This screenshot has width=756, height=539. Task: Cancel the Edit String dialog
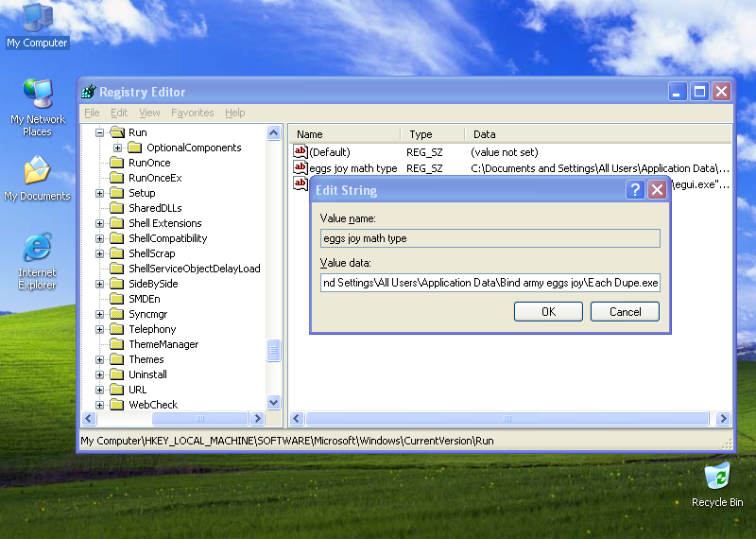click(625, 312)
